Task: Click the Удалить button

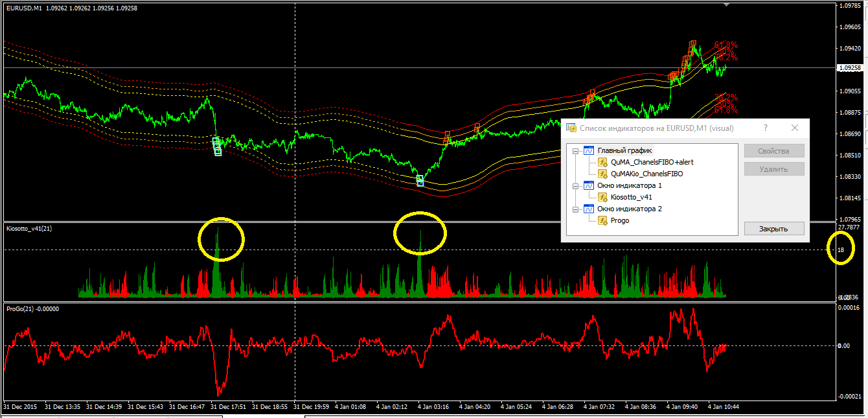Action: [774, 169]
